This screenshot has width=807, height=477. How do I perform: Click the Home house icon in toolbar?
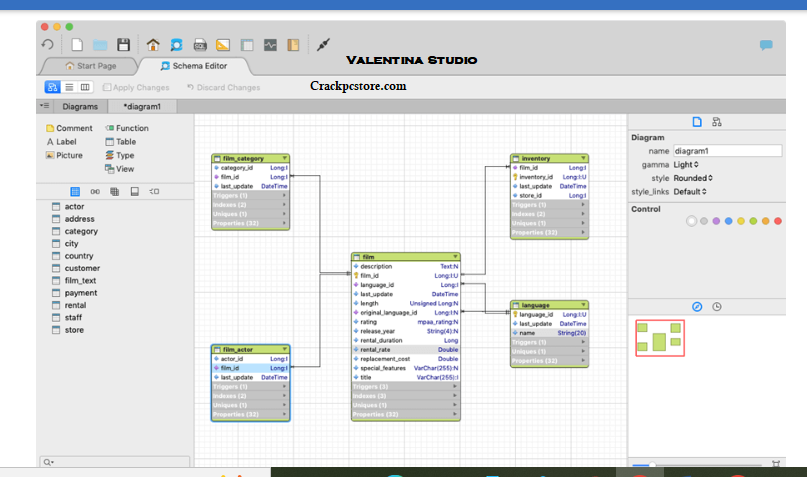(152, 45)
